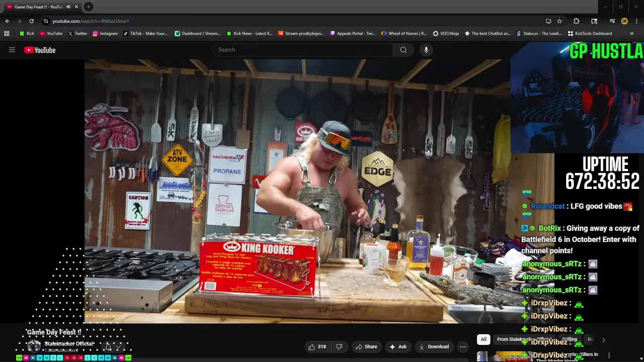Image resolution: width=644 pixels, height=362 pixels.
Task: Click the youtube.com address bar URL
Action: coord(91,21)
